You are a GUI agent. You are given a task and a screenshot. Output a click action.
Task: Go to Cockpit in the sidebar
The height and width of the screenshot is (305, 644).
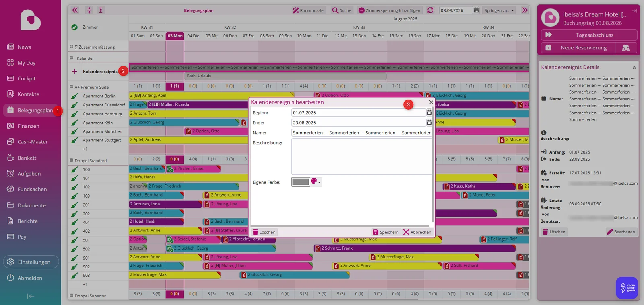(x=27, y=78)
